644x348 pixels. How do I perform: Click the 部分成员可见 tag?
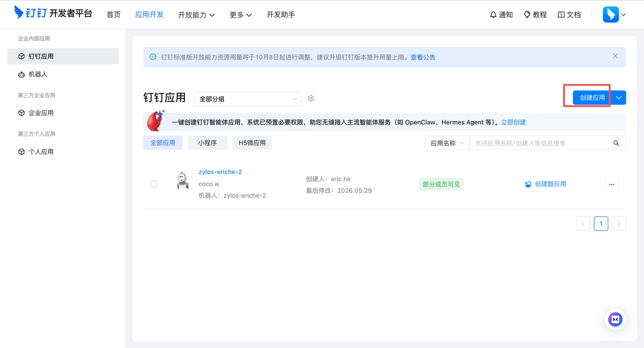pyautogui.click(x=441, y=184)
